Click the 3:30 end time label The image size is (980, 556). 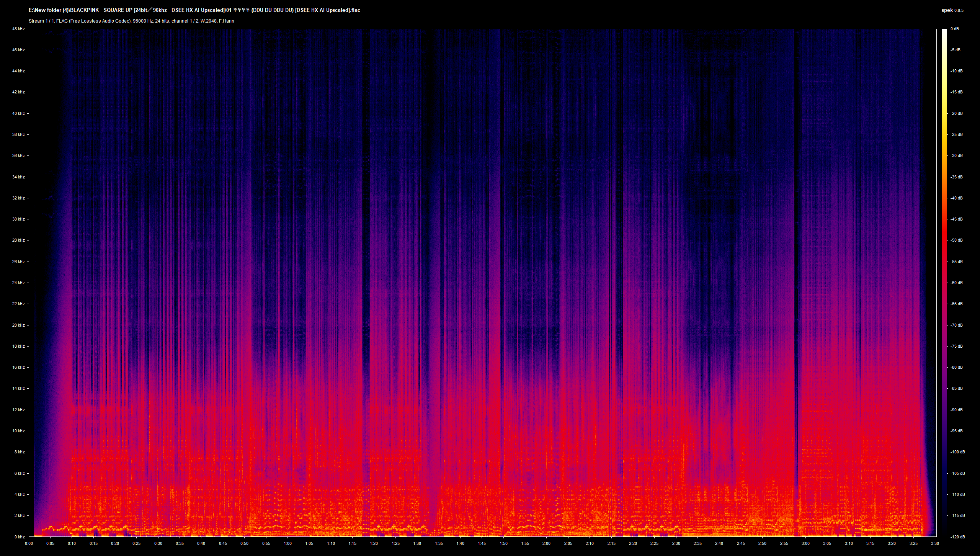tap(935, 543)
